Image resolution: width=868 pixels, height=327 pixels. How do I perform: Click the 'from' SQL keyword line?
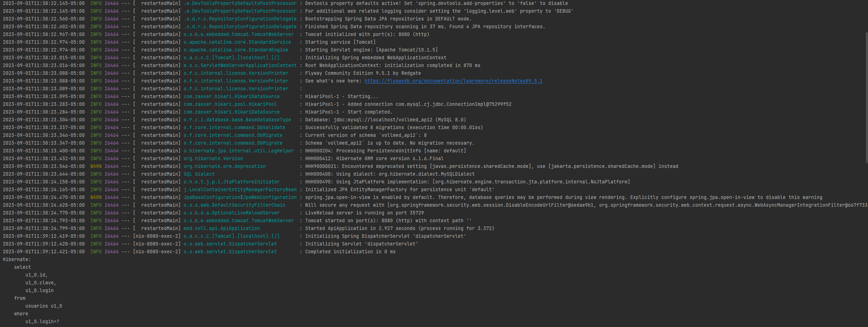[19, 298]
